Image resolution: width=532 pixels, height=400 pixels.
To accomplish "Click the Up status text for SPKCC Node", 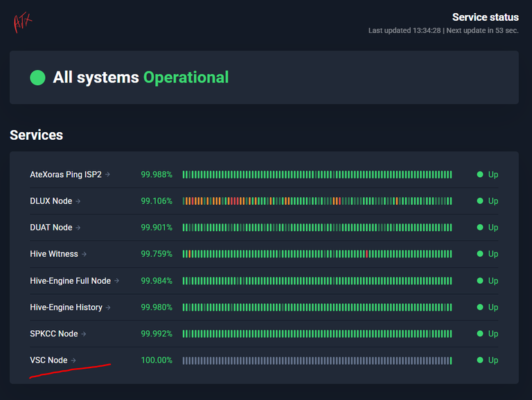I will coord(493,334).
